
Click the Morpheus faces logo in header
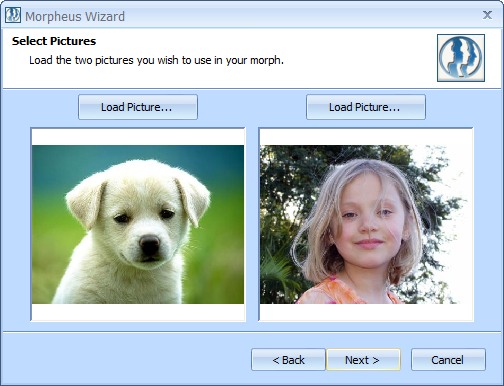point(461,58)
